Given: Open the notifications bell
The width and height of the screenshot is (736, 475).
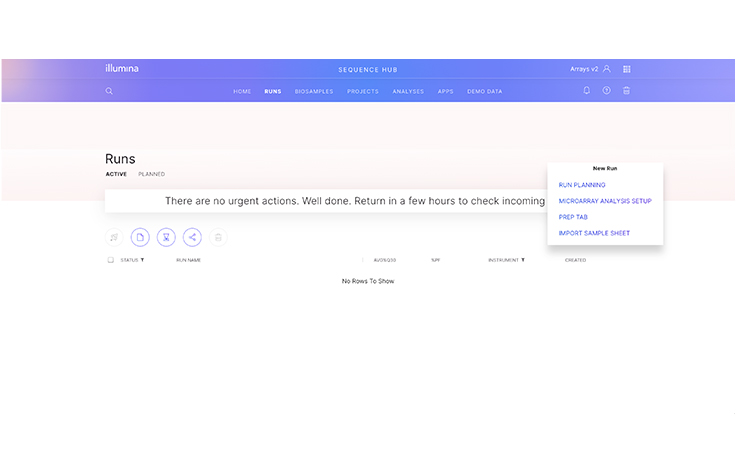Looking at the screenshot, I should (x=587, y=91).
